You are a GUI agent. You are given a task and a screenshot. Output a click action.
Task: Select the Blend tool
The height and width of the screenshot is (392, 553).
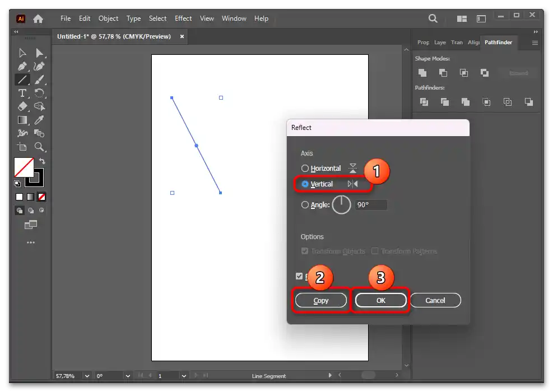[x=39, y=133]
